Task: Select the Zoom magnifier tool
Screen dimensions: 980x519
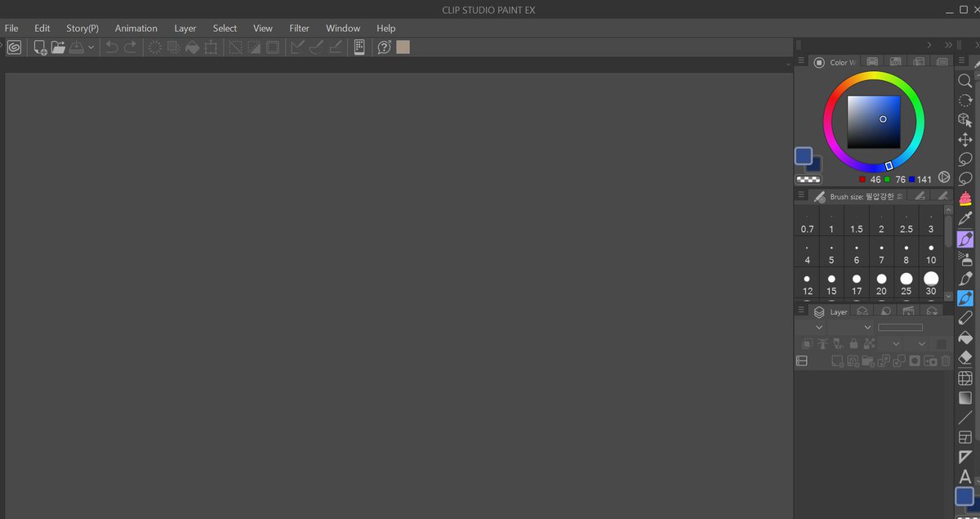Action: pos(964,80)
